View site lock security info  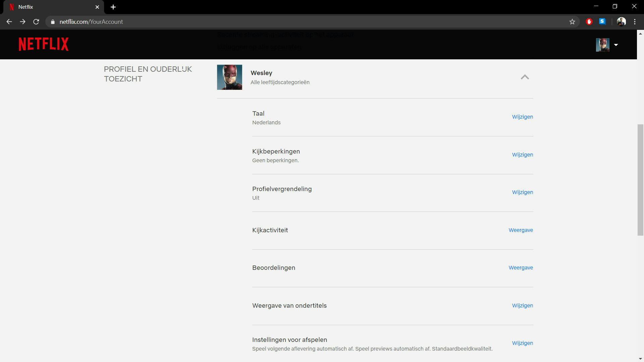[53, 22]
